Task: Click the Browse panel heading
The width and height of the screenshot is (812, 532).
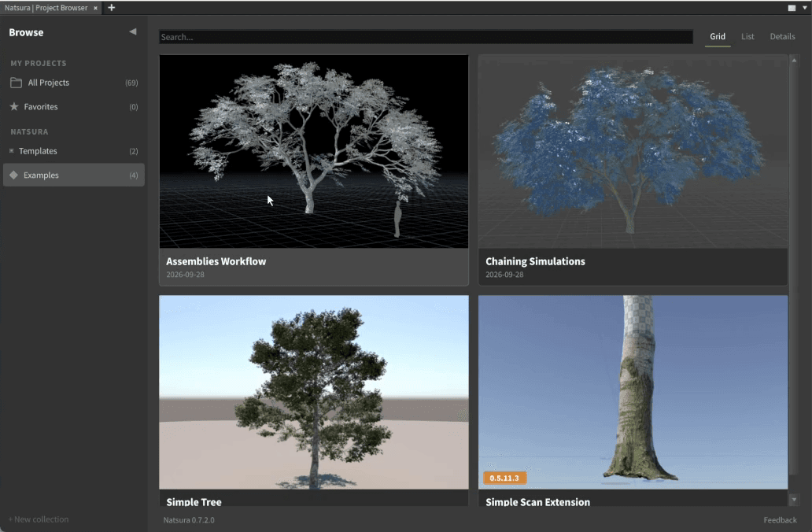Action: [26, 32]
